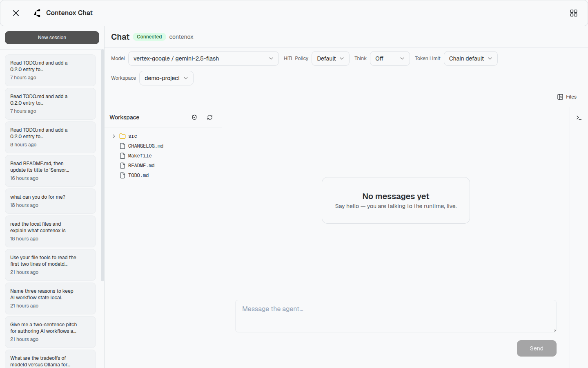Expand the src folder chevron
The width and height of the screenshot is (588, 368).
tap(114, 136)
